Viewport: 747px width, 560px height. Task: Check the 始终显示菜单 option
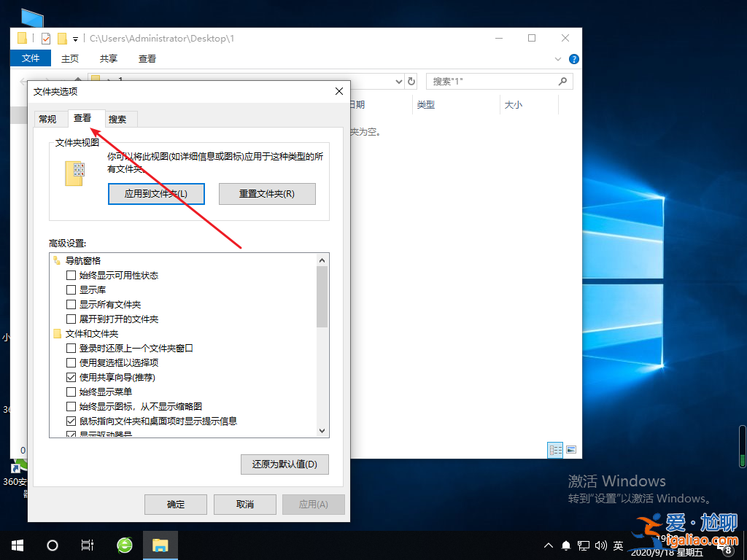[x=71, y=393]
